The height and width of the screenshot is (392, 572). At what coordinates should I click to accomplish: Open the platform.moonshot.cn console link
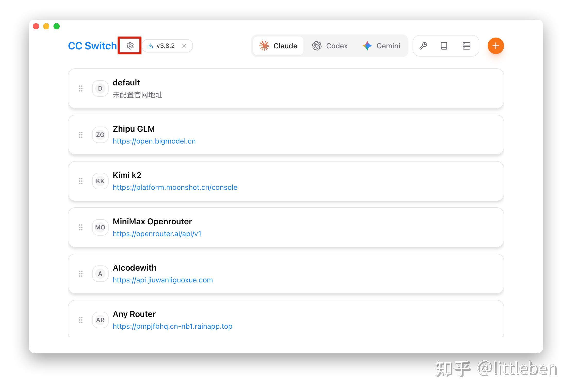(x=175, y=188)
